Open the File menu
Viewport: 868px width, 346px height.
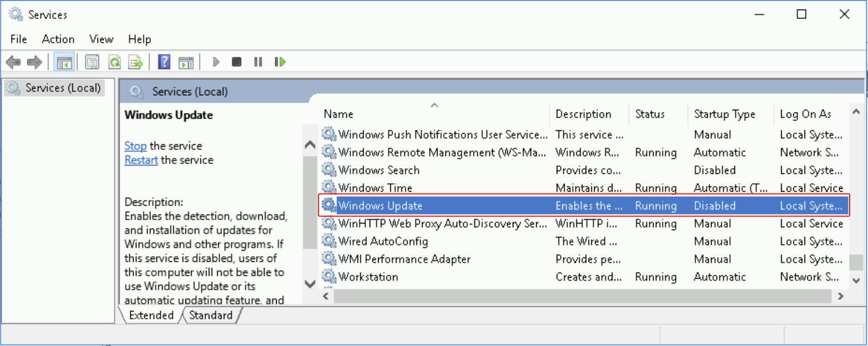(x=18, y=39)
